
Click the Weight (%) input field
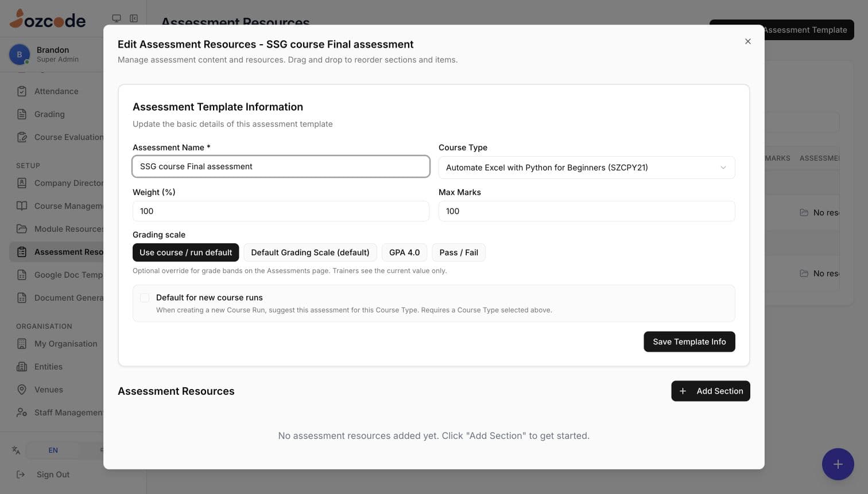pos(281,211)
